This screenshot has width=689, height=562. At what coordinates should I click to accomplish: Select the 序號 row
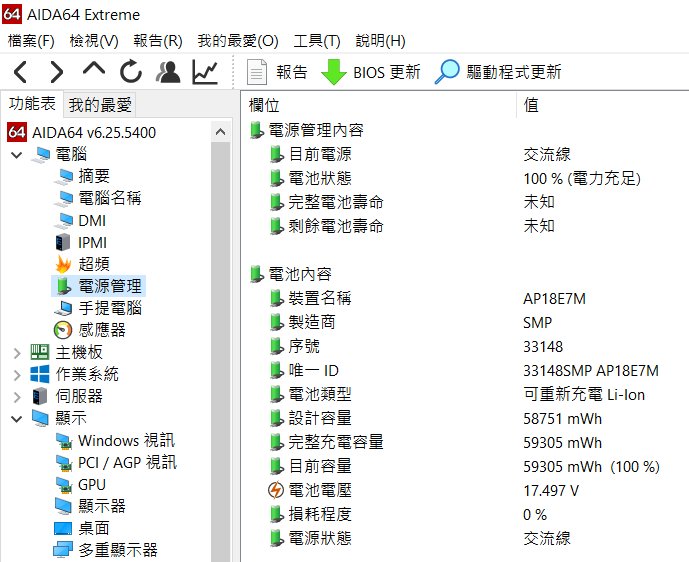pyautogui.click(x=464, y=346)
